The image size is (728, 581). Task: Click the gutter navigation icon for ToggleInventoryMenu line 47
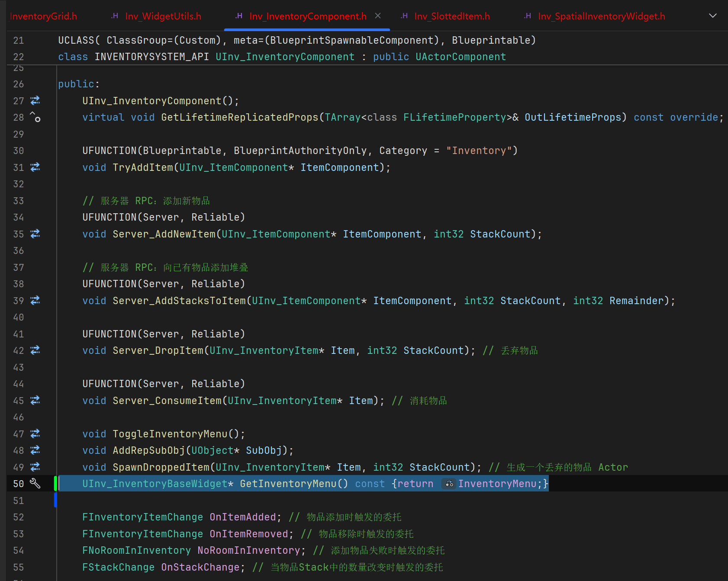[x=35, y=433]
